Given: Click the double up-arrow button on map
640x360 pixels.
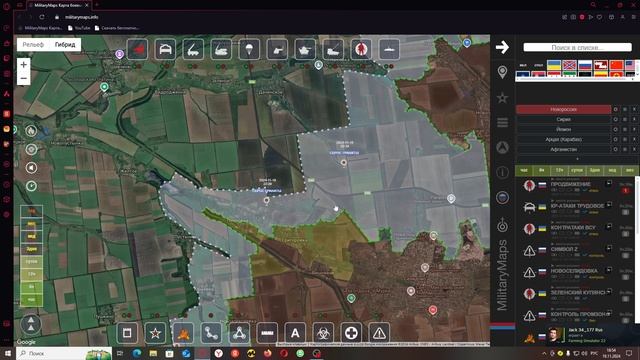Looking at the screenshot, I should click(31, 324).
